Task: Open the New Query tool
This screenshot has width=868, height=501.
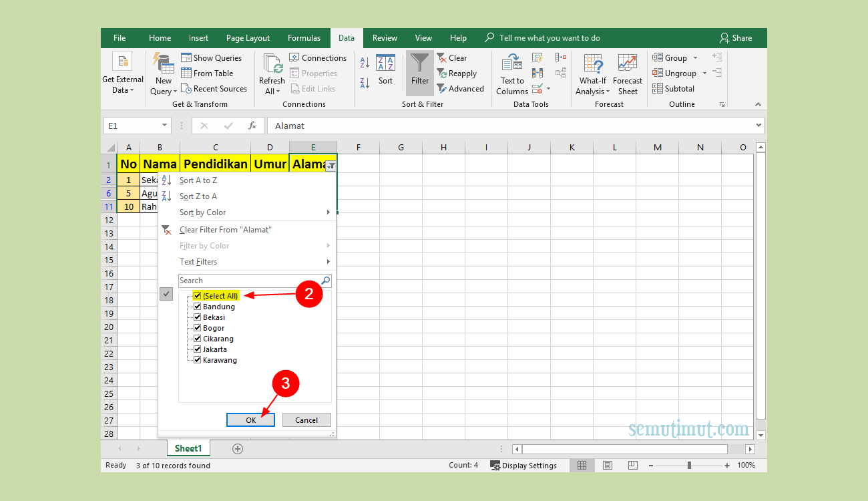Action: [164, 73]
